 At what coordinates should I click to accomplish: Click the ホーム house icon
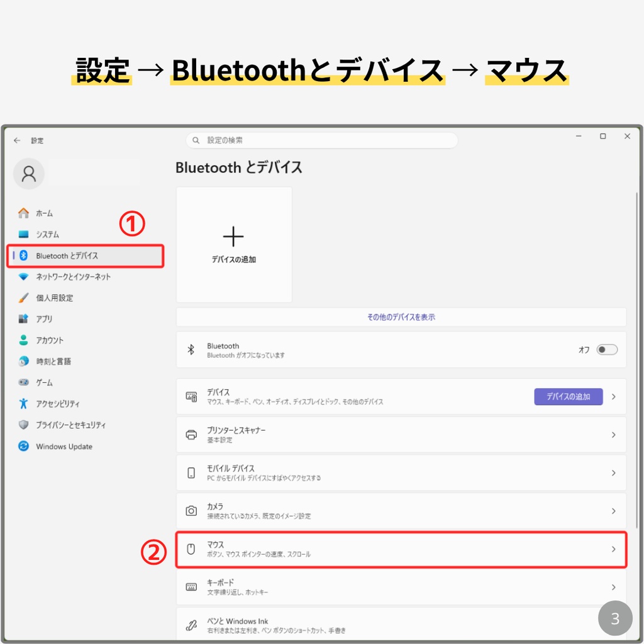pos(23,213)
